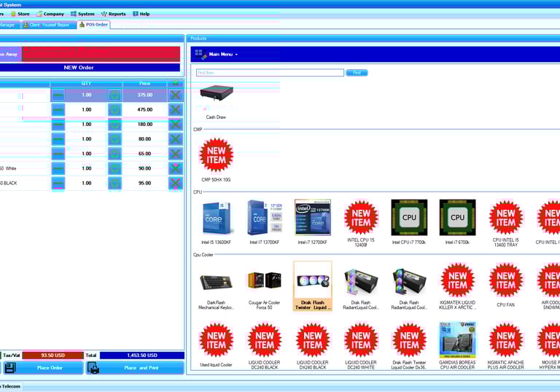The image size is (560, 392).
Task: Increase quantity of the 475.00 item
Action: [x=114, y=110]
